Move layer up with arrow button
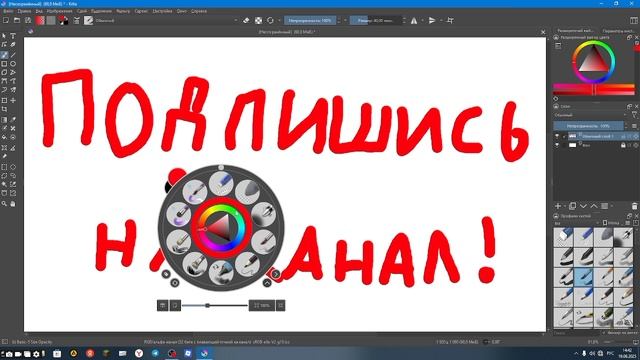The width and height of the screenshot is (640, 360). [x=594, y=206]
